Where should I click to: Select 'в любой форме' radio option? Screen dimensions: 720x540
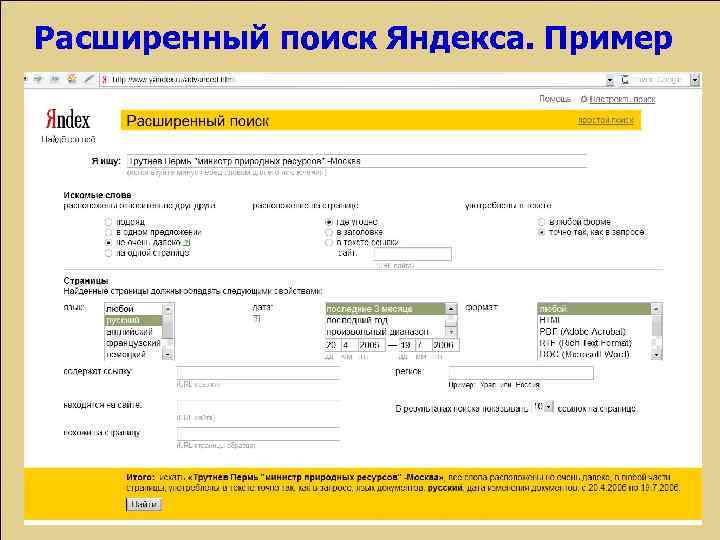click(x=541, y=222)
